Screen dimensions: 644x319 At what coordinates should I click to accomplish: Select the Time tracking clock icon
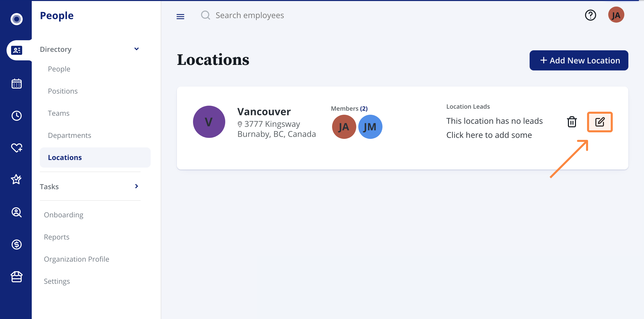(16, 116)
